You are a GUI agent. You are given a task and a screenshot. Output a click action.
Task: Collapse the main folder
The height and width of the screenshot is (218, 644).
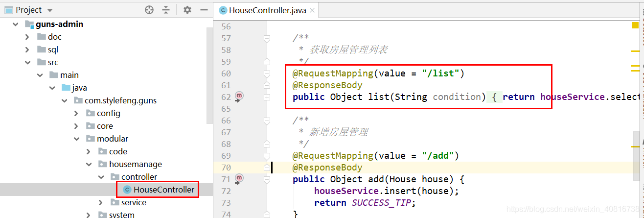(x=40, y=75)
